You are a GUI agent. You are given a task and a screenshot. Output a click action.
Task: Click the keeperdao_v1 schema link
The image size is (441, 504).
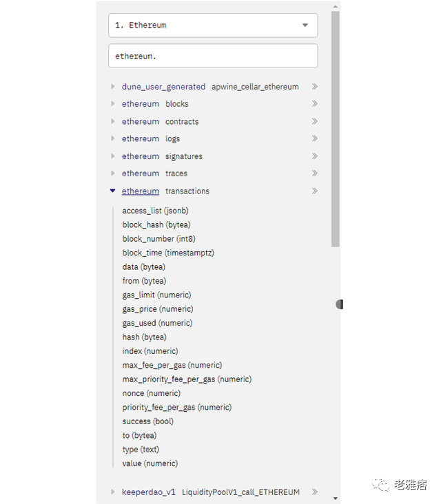tap(149, 492)
